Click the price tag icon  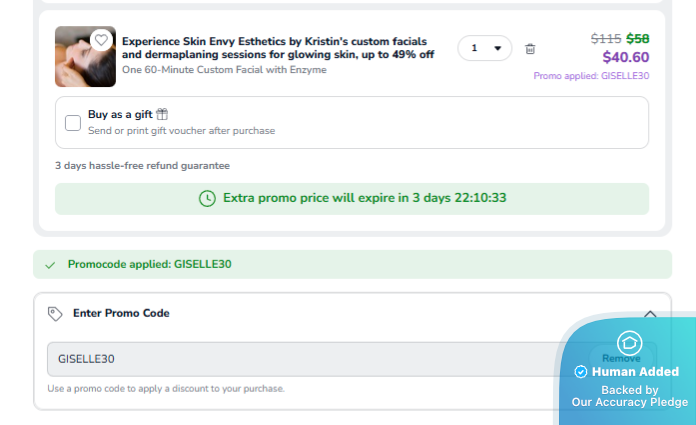(55, 313)
